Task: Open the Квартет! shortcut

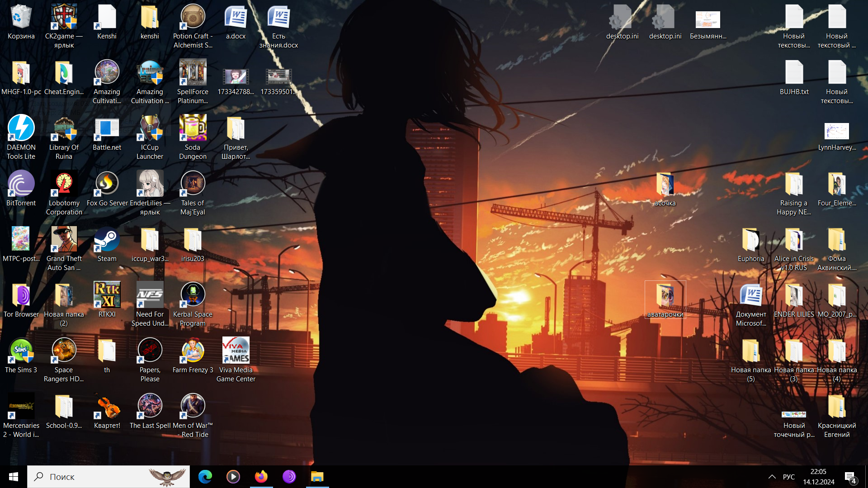Action: coord(107,411)
